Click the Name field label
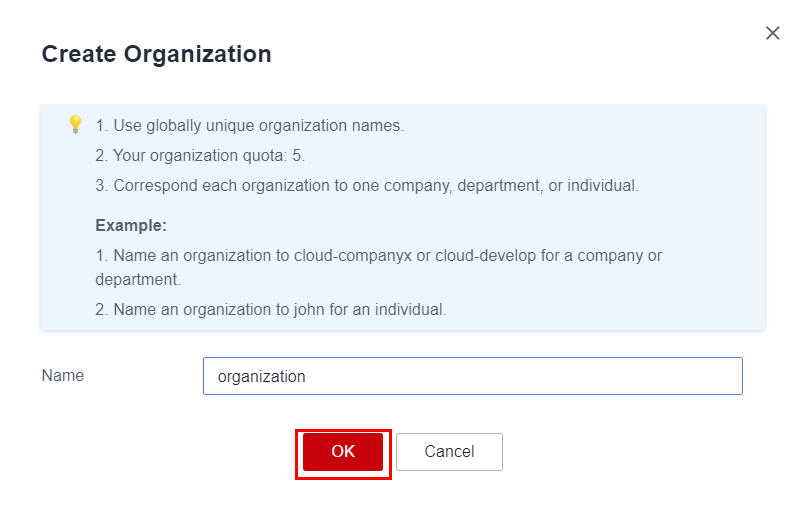This screenshot has height=509, width=802. [63, 376]
